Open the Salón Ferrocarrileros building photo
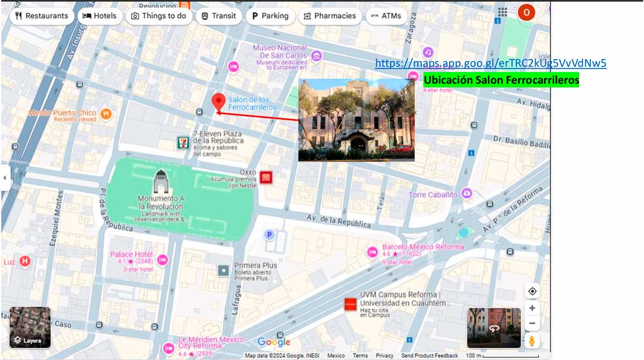This screenshot has width=644, height=360. (356, 120)
